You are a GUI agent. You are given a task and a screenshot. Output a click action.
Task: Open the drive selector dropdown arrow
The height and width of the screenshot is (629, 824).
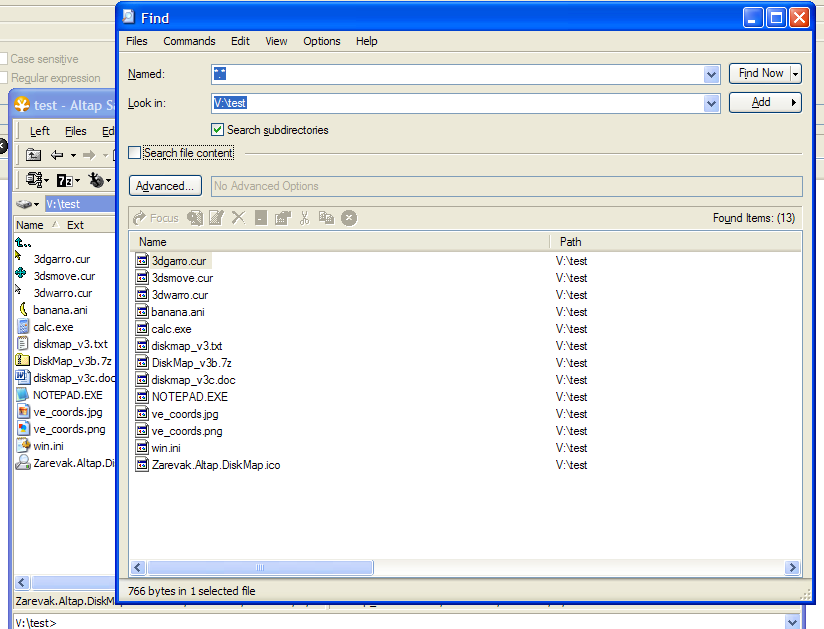pos(36,204)
